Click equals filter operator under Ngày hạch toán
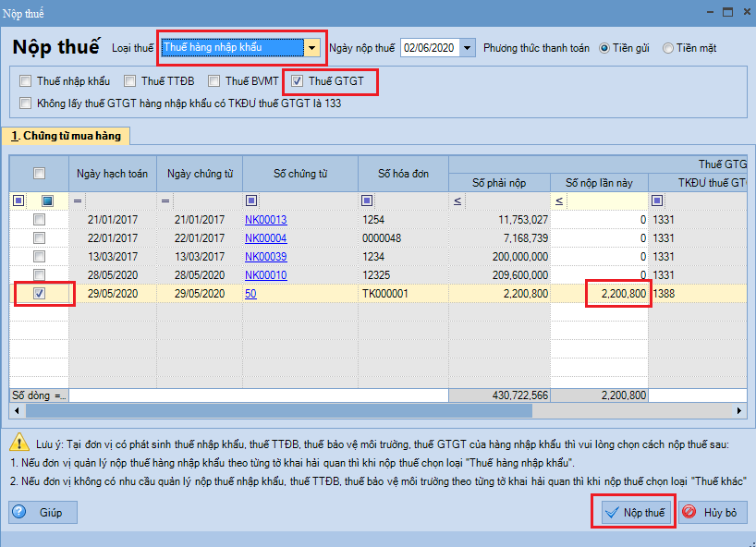The image size is (756, 547). tap(78, 201)
